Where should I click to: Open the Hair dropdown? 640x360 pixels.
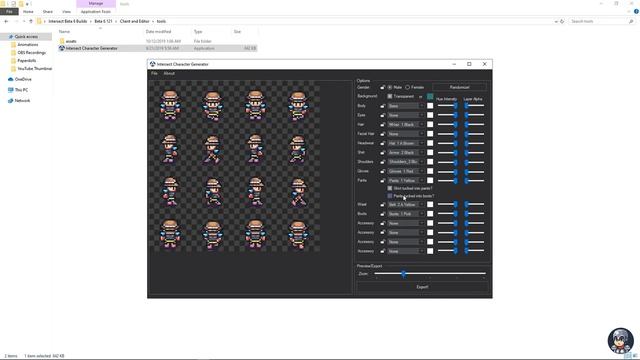pyautogui.click(x=406, y=125)
